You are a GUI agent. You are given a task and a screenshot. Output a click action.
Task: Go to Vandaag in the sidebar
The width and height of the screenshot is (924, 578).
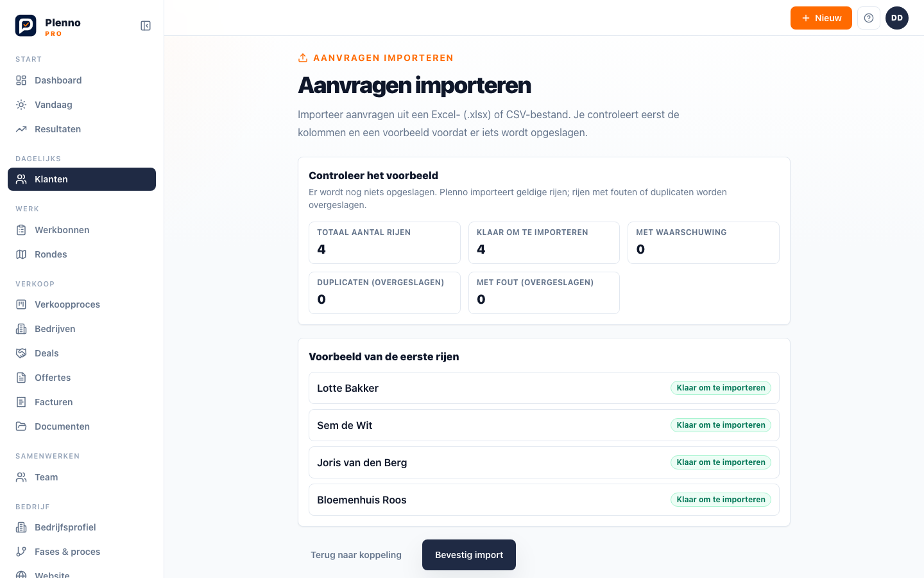click(81, 105)
